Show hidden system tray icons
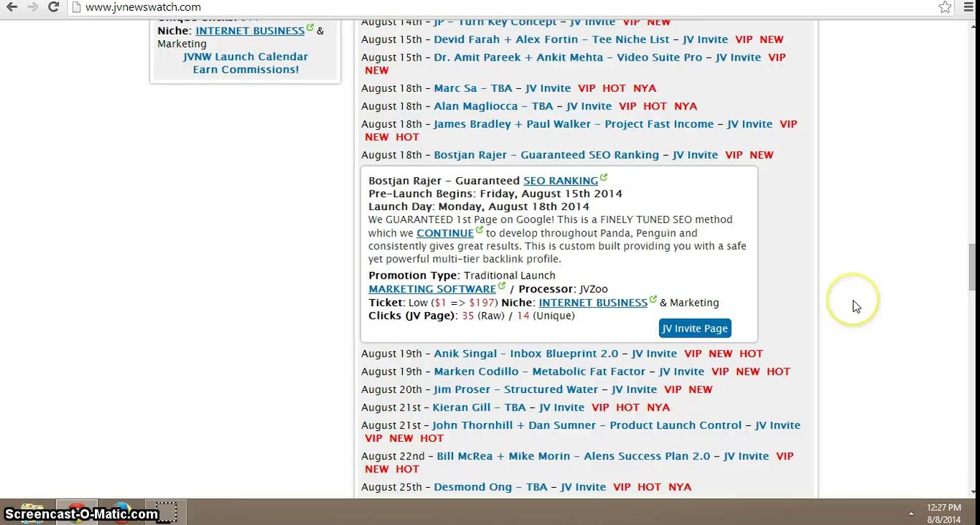Screen dimensions: 980x525 (911, 513)
